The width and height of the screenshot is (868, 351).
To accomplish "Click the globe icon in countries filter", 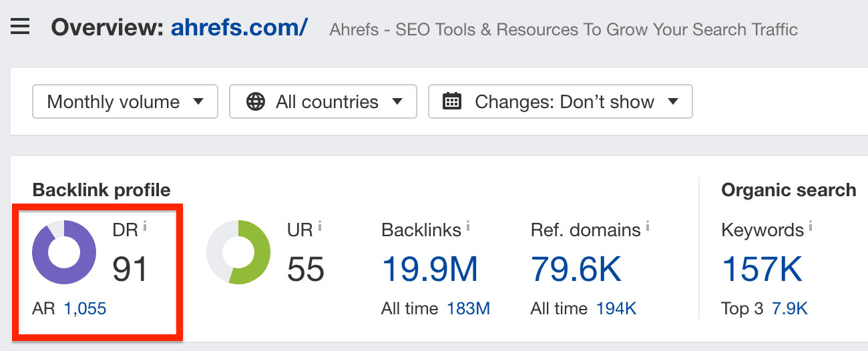I will click(256, 101).
